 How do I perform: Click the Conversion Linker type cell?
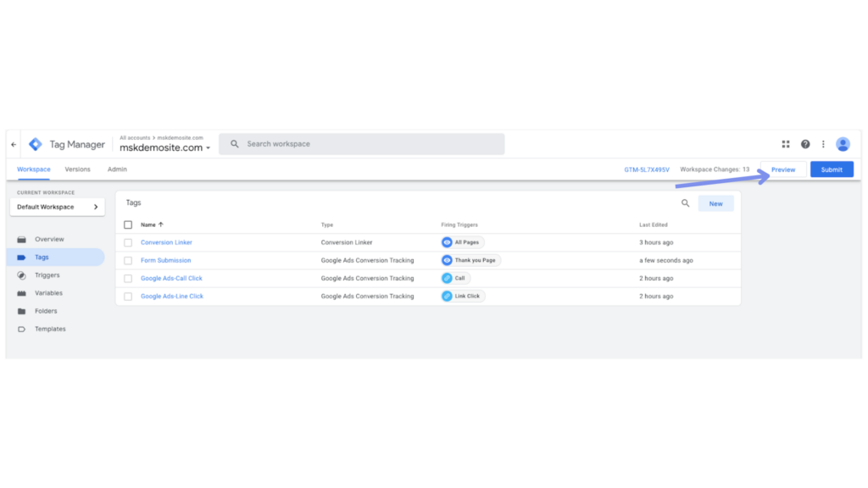347,242
